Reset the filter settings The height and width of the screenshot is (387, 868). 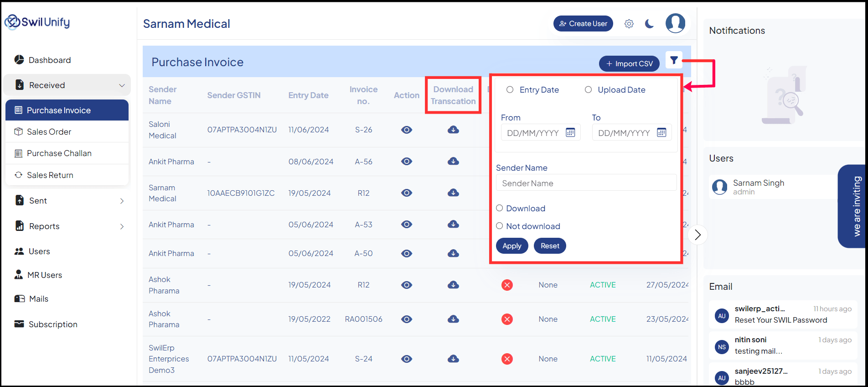550,246
